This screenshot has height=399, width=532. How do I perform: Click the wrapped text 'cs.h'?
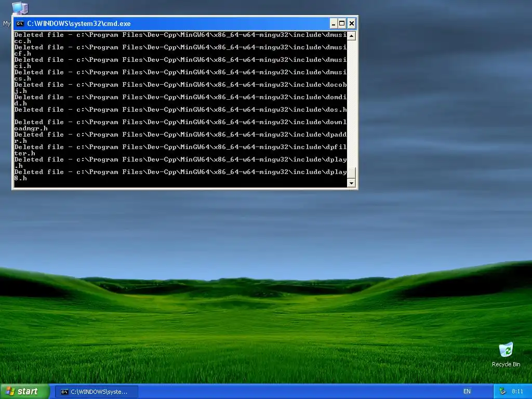tap(22, 78)
